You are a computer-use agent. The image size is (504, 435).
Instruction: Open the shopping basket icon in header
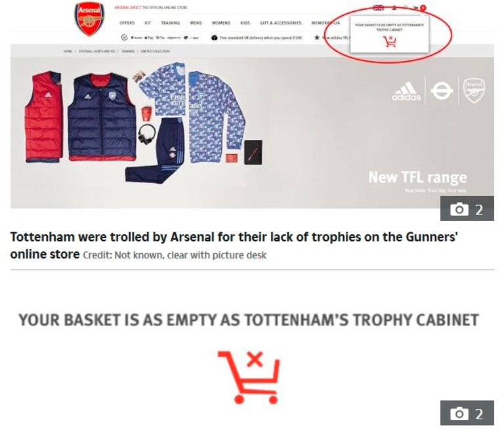pos(416,8)
